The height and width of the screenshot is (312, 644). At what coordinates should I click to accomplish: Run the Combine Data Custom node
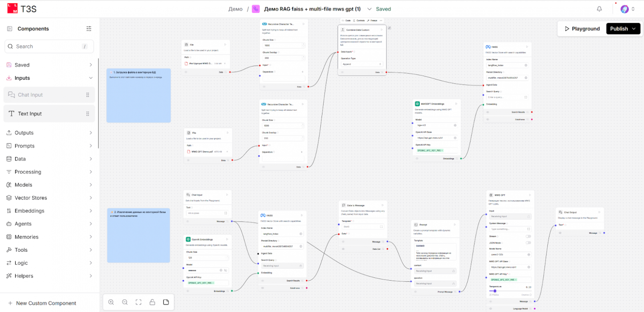(381, 30)
